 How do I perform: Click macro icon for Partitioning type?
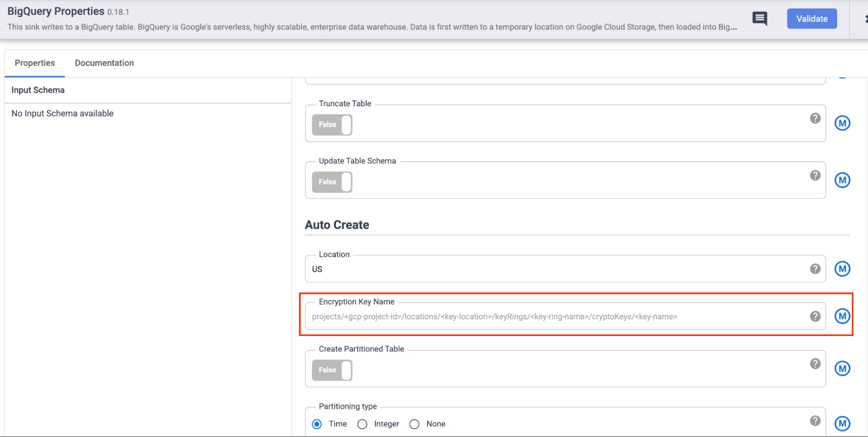pyautogui.click(x=842, y=424)
